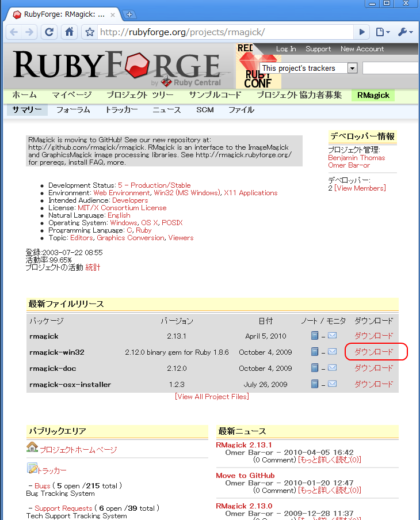The height and width of the screenshot is (520, 420).
Task: Download rmagick 2.13.1 via ダウンロード
Action: pos(373,336)
